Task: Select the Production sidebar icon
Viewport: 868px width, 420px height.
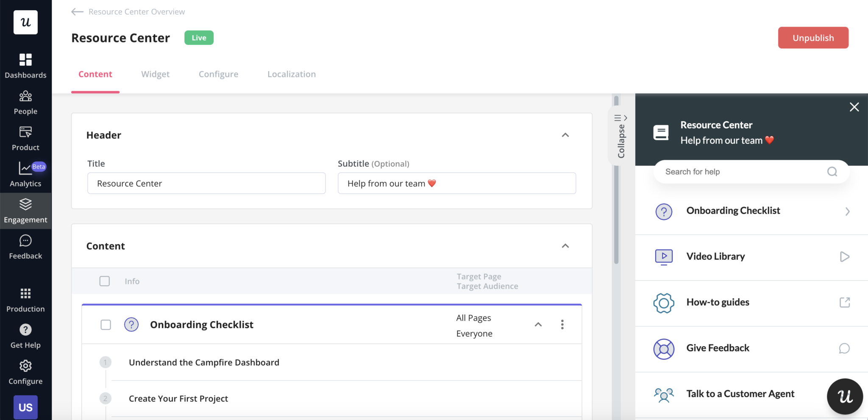Action: [x=25, y=299]
